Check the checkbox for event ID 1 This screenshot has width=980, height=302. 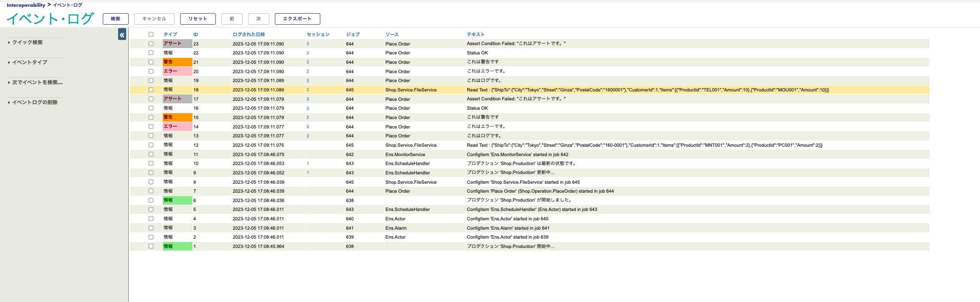click(x=151, y=246)
